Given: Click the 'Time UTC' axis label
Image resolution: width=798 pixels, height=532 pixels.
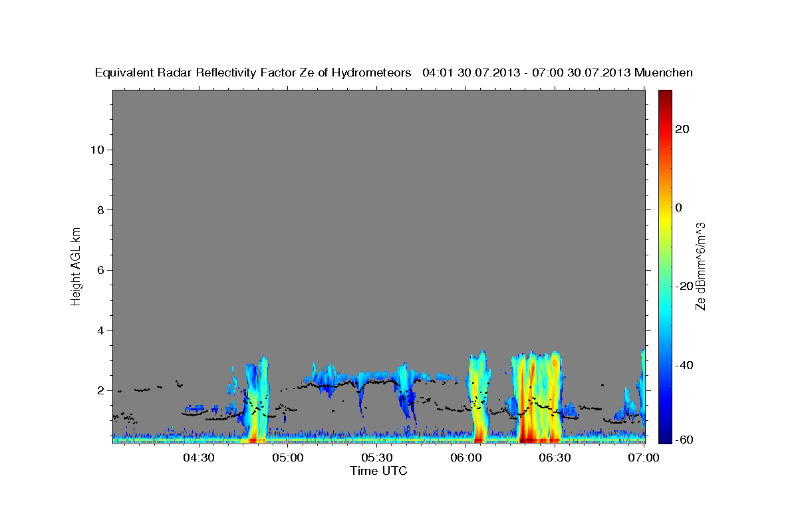Looking at the screenshot, I should click(378, 471).
